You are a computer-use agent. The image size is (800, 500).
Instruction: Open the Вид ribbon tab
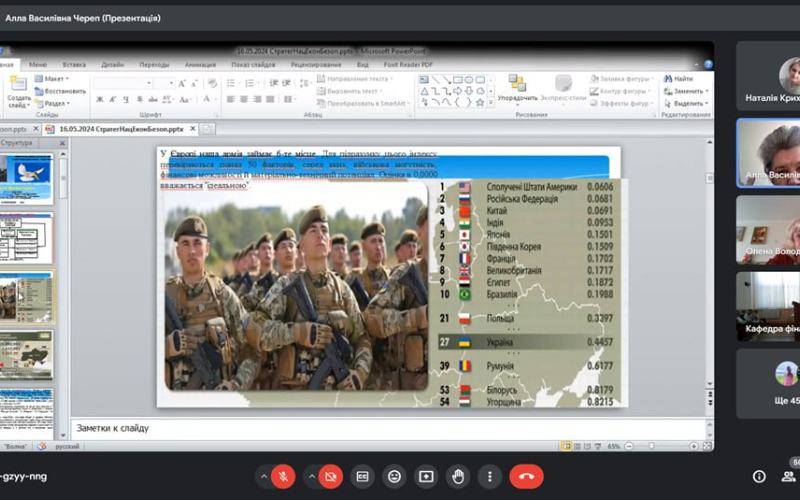(x=363, y=65)
